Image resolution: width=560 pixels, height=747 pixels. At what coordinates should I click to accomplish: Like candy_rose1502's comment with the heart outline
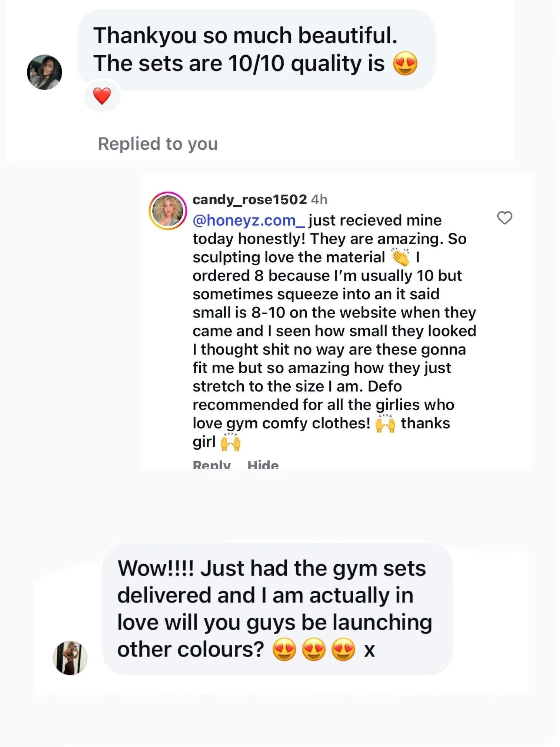click(504, 218)
